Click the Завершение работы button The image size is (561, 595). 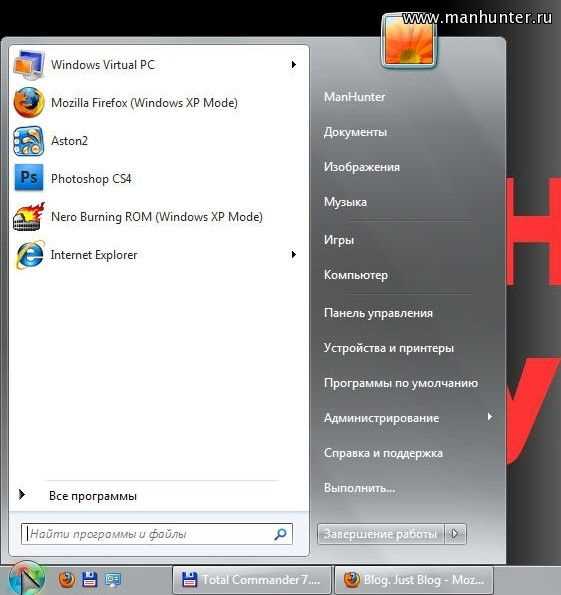(x=381, y=534)
